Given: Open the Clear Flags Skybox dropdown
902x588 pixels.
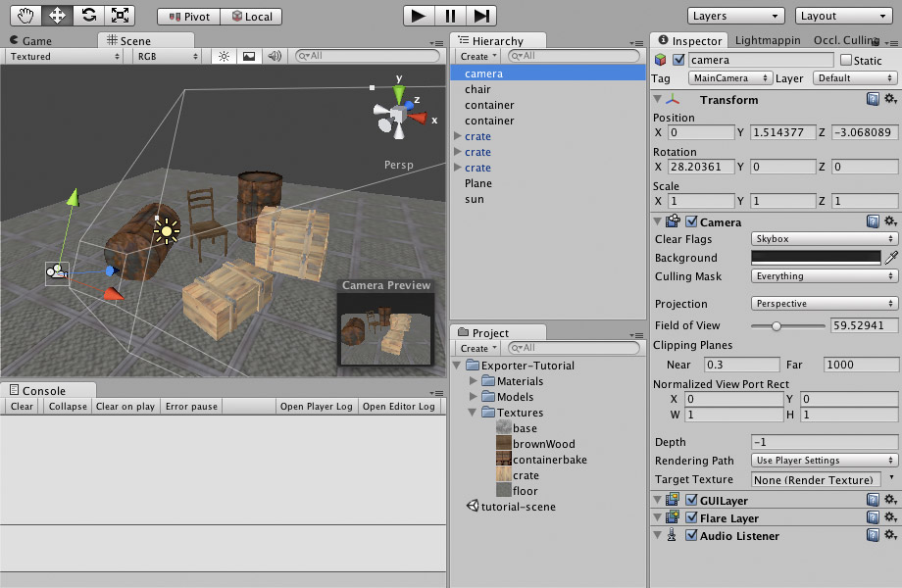Looking at the screenshot, I should click(x=824, y=238).
